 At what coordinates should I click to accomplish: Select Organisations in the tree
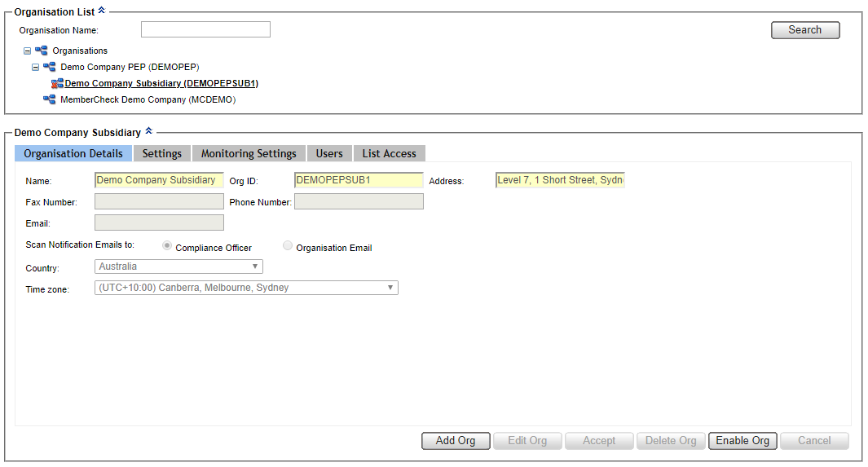[80, 51]
